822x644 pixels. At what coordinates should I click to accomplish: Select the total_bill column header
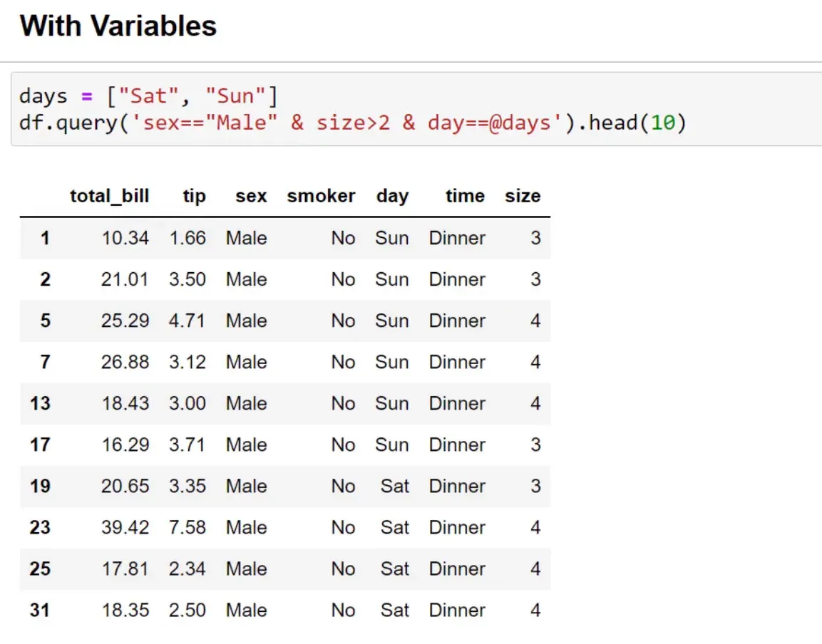[x=109, y=196]
